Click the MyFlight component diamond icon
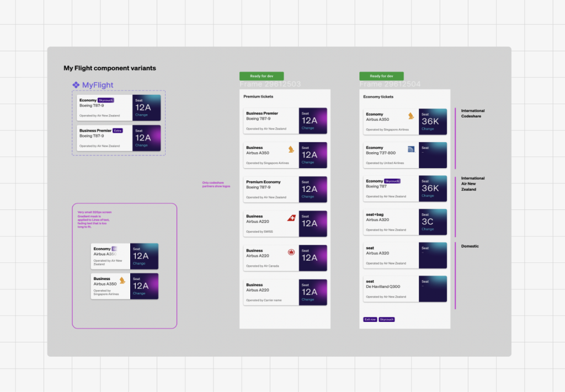Image resolution: width=565 pixels, height=392 pixels. coord(76,85)
